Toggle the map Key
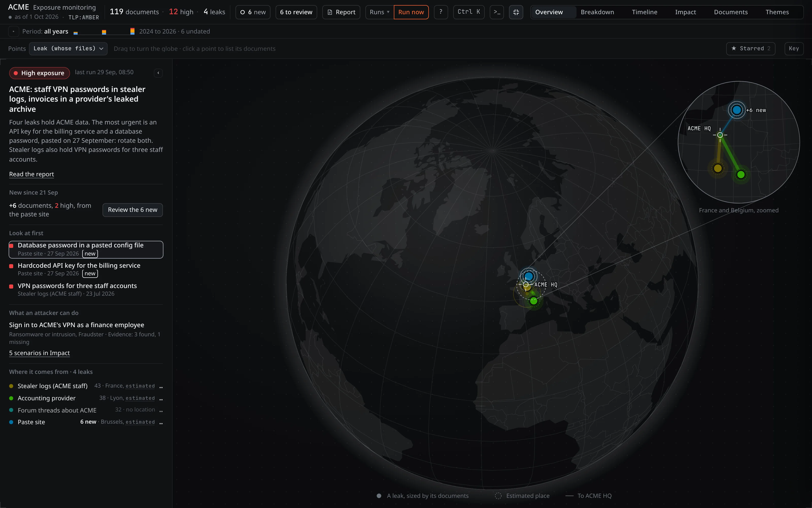The image size is (812, 508). [794, 49]
